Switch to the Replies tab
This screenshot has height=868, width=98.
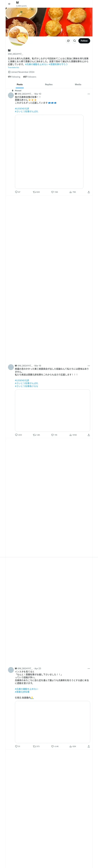(x=49, y=85)
